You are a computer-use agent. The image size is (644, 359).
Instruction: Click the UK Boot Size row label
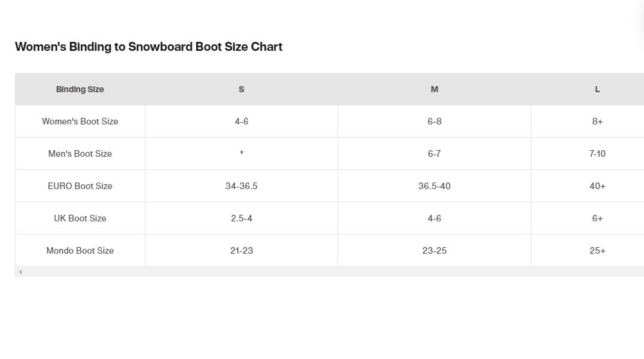[x=80, y=218]
